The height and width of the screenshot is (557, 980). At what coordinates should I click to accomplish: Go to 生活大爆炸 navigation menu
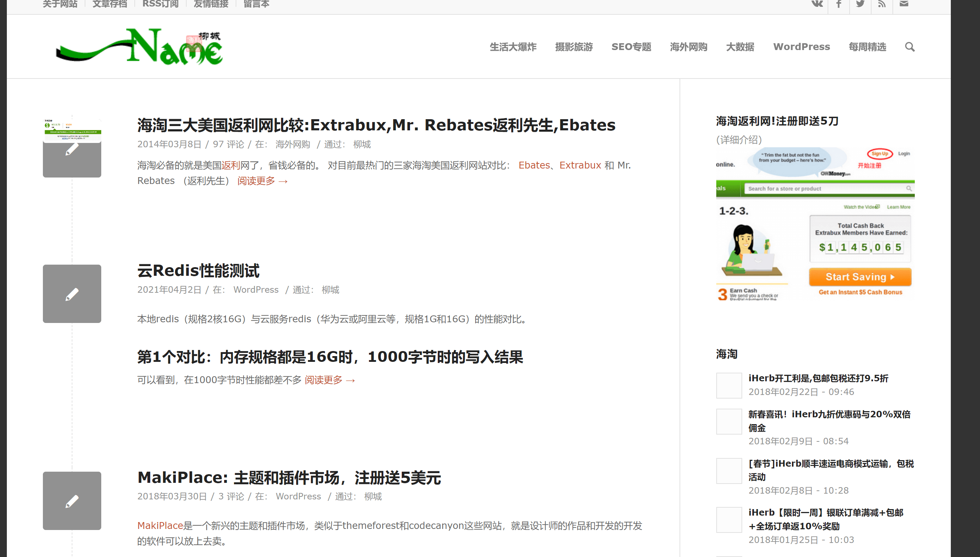[513, 47]
